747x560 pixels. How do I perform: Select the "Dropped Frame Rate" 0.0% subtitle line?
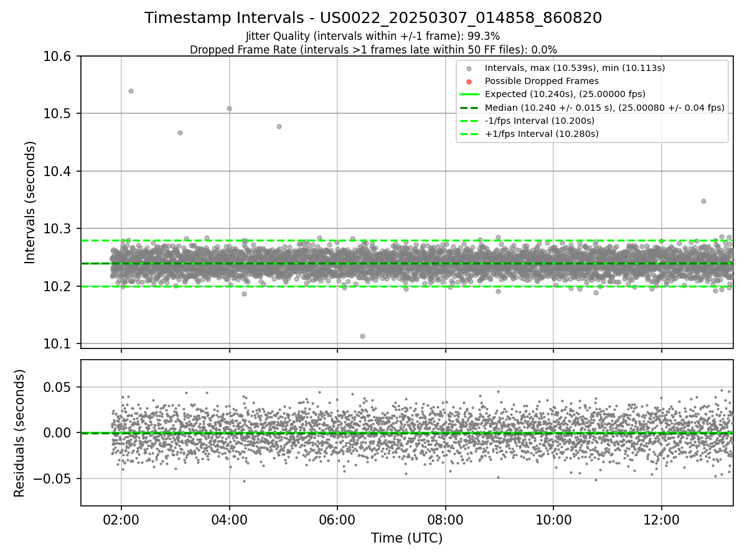tap(373, 50)
